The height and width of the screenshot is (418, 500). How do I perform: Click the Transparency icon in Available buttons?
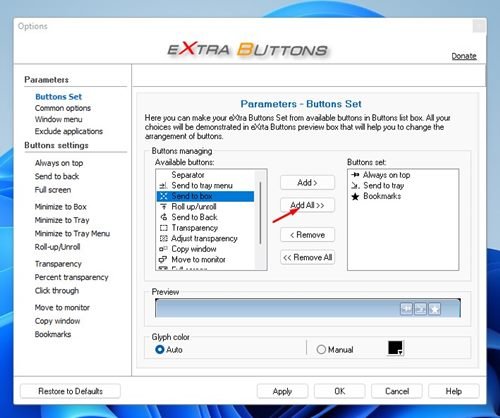pos(163,228)
